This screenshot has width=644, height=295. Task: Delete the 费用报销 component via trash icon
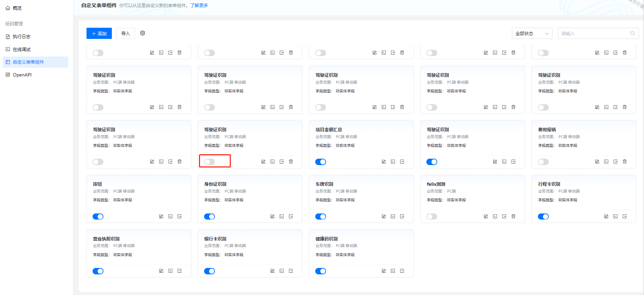(624, 162)
